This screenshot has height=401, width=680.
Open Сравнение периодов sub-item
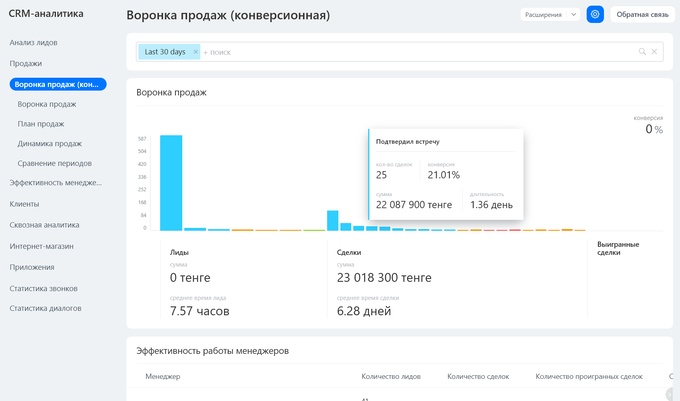point(55,163)
